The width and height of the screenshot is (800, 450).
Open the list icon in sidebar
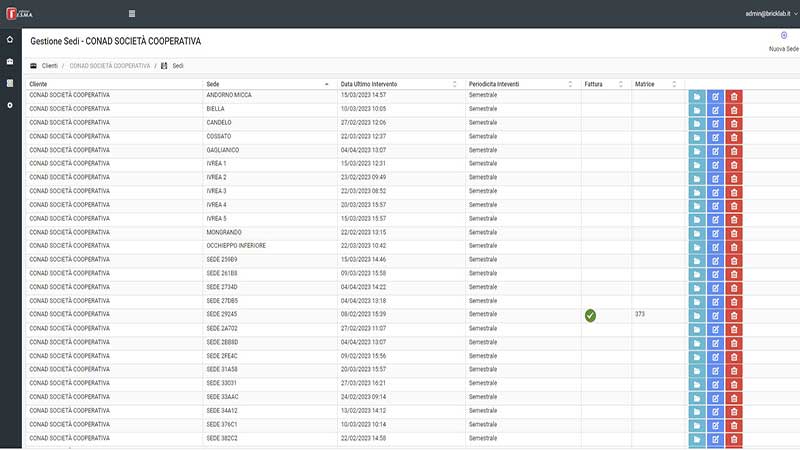(x=10, y=83)
